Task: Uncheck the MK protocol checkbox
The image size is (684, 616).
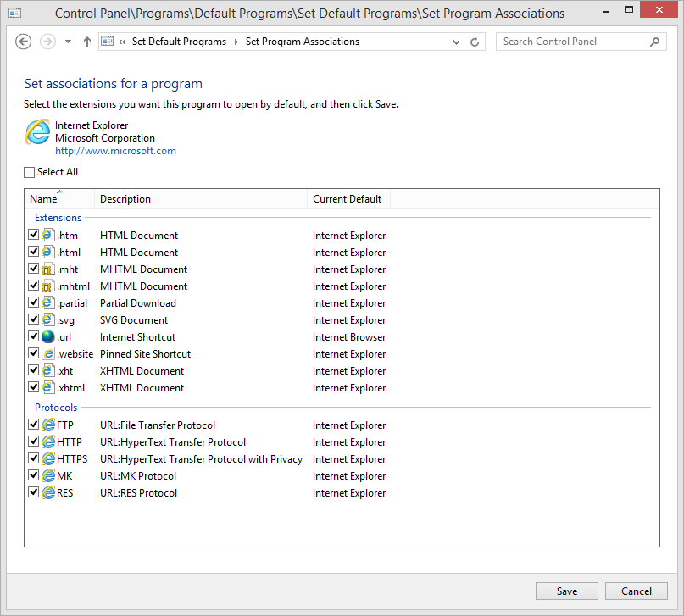Action: [x=34, y=474]
